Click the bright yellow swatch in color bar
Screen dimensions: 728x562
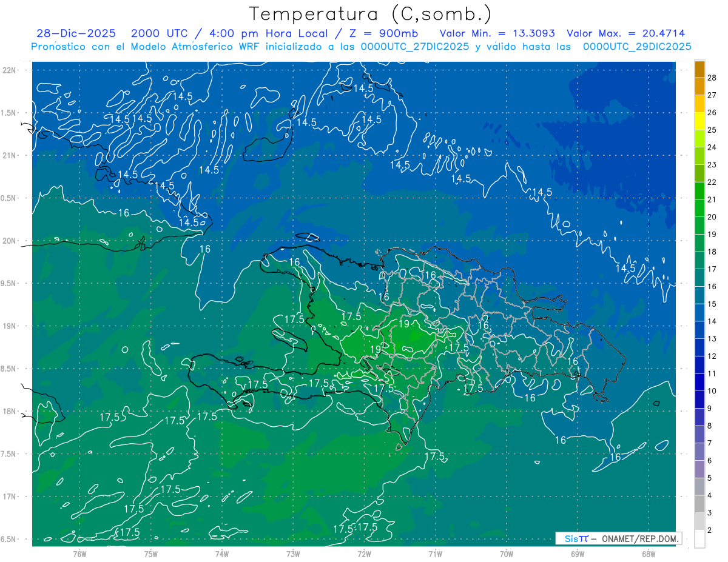click(x=700, y=121)
